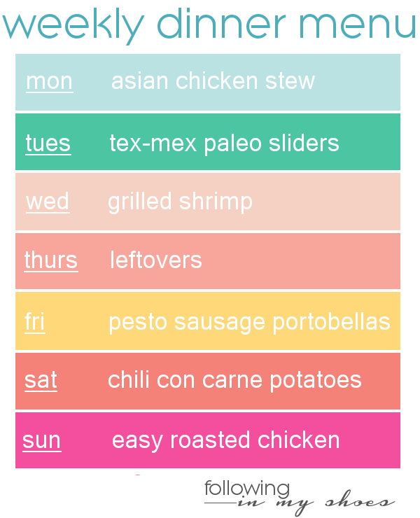Click the 'following' word in logo
The image size is (420, 518).
[247, 489]
